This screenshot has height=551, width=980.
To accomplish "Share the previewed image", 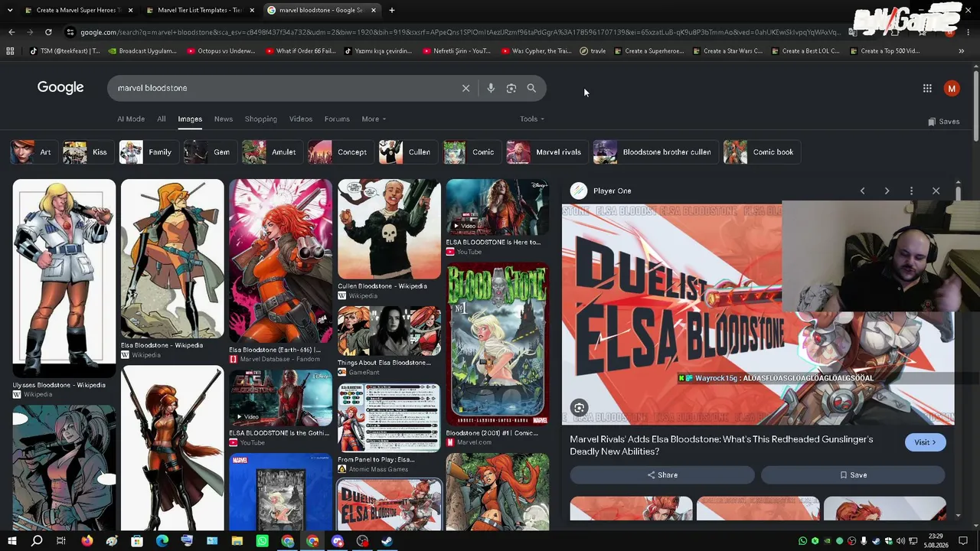I will pyautogui.click(x=662, y=475).
